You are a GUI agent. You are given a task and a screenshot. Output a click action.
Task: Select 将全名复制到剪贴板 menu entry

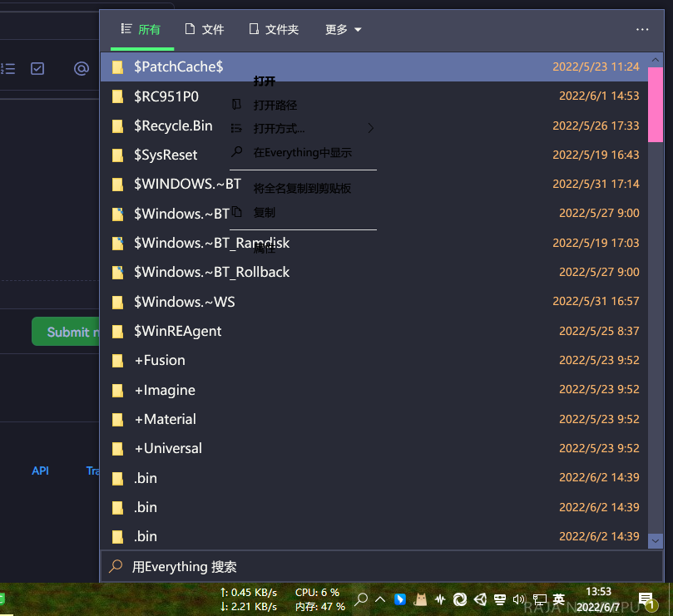pyautogui.click(x=303, y=189)
